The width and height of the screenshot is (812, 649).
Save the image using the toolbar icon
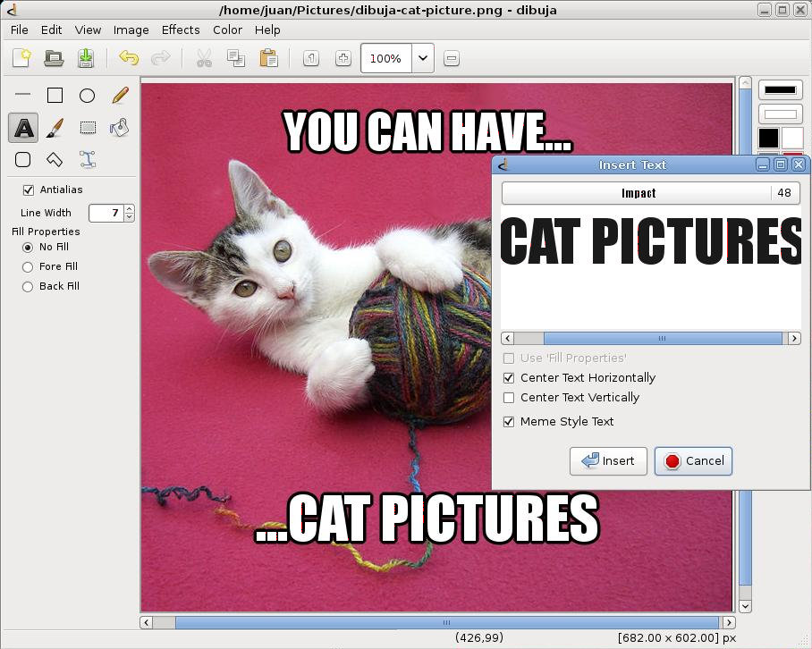(86, 58)
